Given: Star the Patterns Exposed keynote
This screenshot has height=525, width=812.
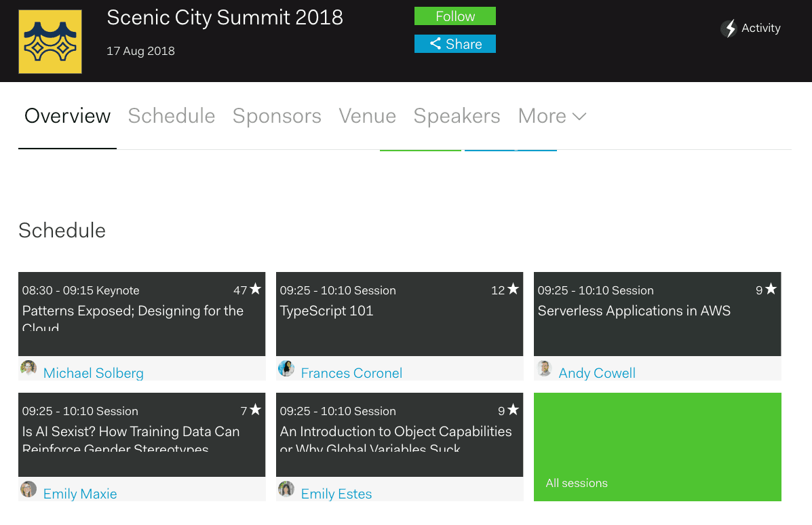Looking at the screenshot, I should [x=255, y=290].
